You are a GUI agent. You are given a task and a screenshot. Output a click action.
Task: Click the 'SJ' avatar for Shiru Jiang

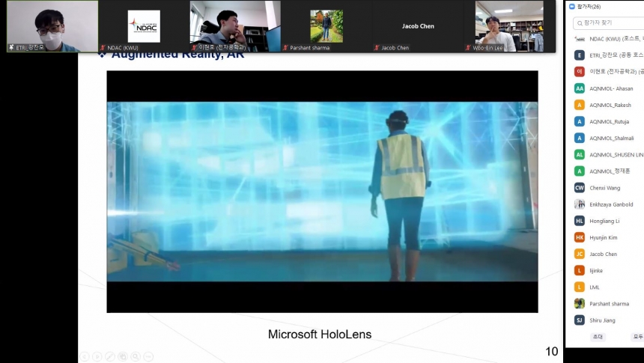tap(580, 320)
